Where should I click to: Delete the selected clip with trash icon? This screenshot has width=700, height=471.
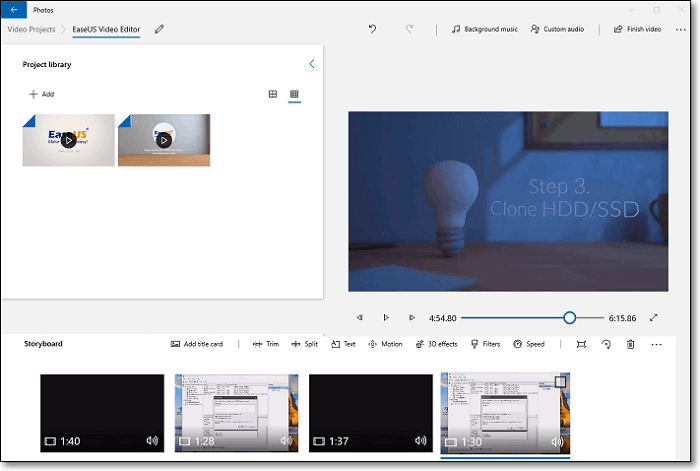click(630, 344)
